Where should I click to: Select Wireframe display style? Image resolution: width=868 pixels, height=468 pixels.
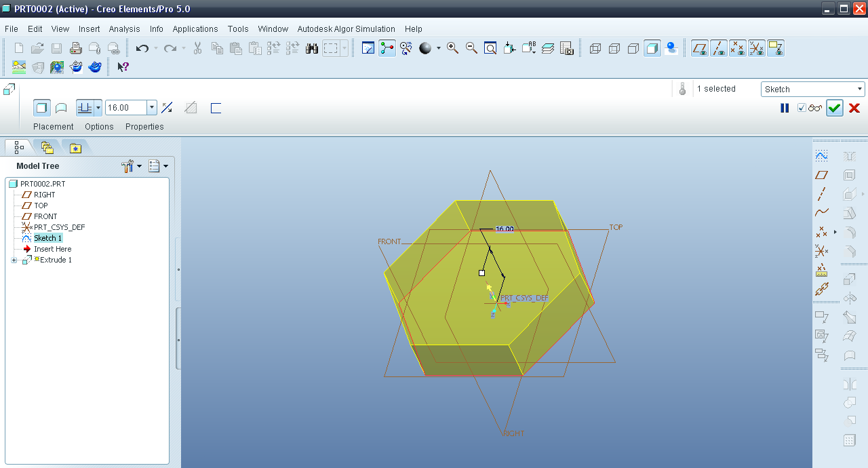point(595,48)
